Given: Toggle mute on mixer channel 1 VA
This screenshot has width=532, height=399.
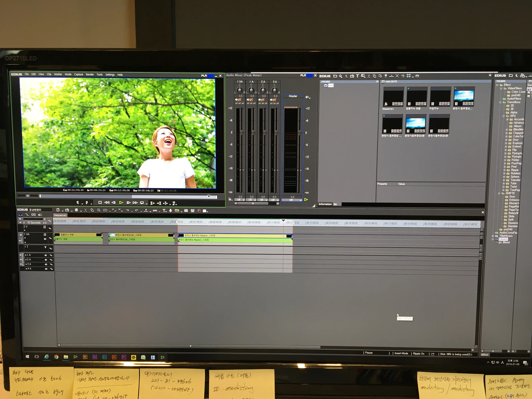Looking at the screenshot, I should pos(236,100).
